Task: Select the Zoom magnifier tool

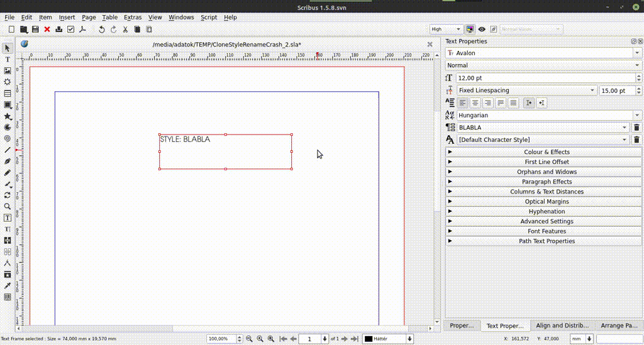Action: point(8,206)
